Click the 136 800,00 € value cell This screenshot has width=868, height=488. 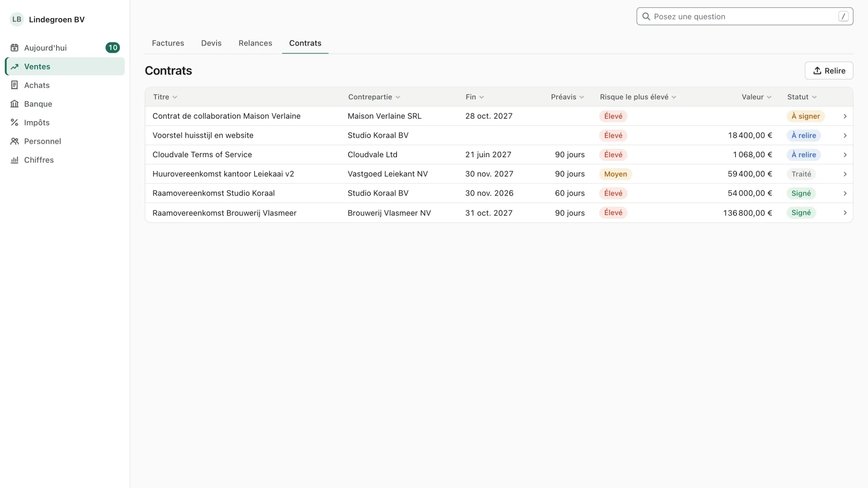point(747,213)
